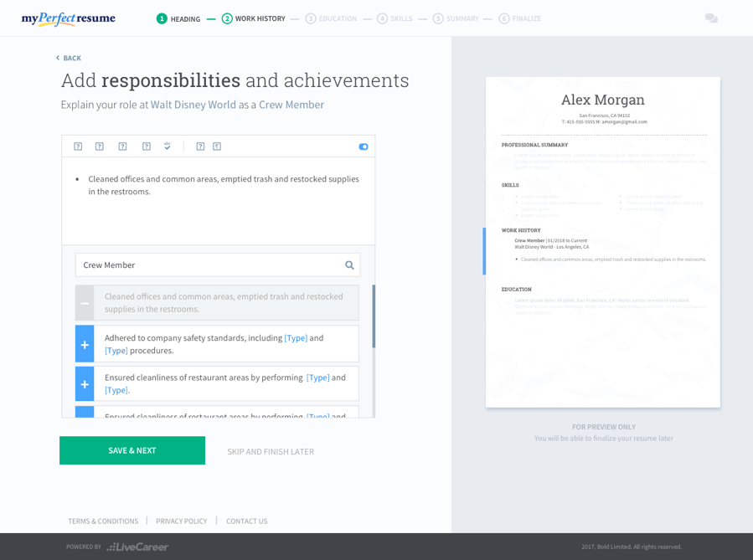753x560 pixels.
Task: Place cursor in the responsibilities text editor bullet
Action: [x=224, y=185]
